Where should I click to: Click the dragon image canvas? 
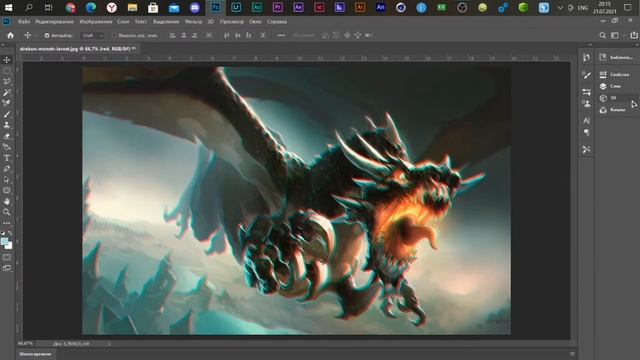296,200
